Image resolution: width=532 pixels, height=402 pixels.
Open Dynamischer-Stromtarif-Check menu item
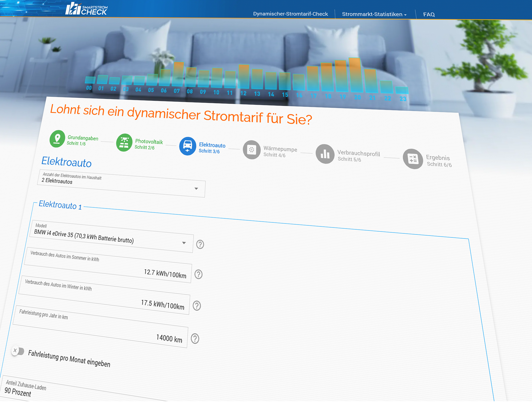click(x=290, y=14)
